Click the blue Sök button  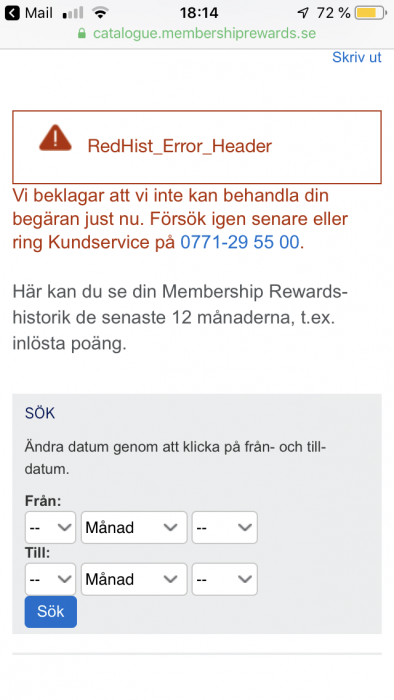tap(51, 612)
